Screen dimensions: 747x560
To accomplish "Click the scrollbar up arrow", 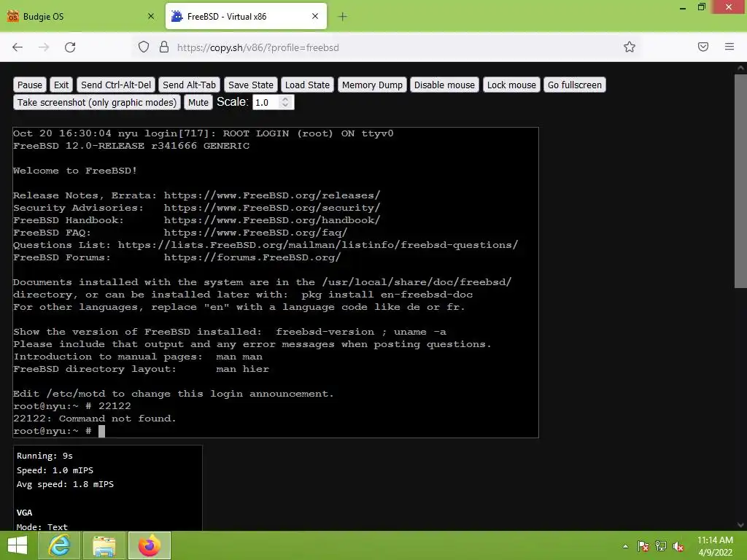I will [740, 68].
